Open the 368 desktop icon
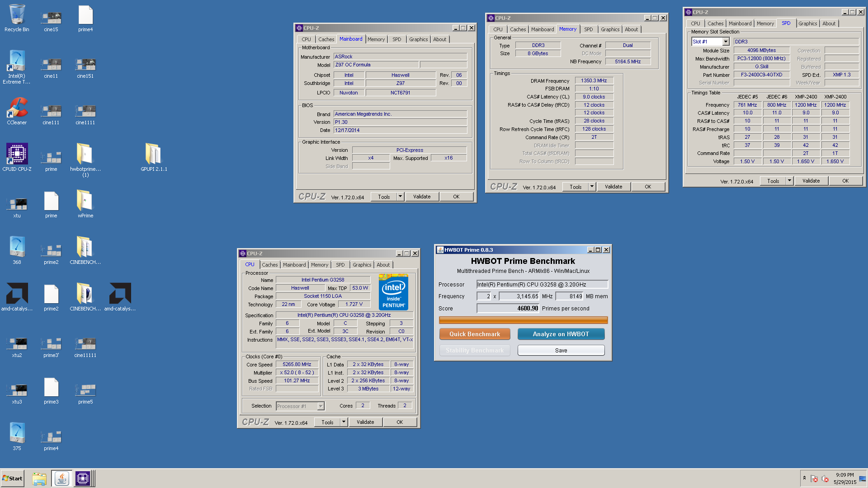The width and height of the screenshot is (868, 488). coord(17,250)
